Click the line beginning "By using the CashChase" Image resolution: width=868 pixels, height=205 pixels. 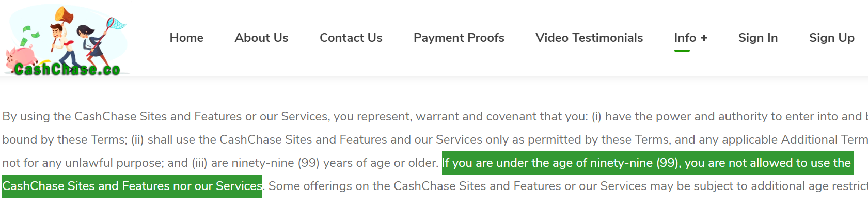point(435,116)
